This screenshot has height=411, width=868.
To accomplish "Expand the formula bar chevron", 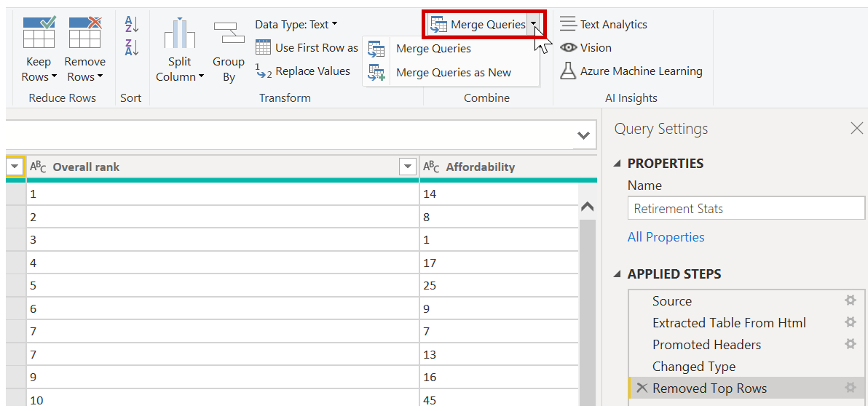I will click(x=583, y=135).
